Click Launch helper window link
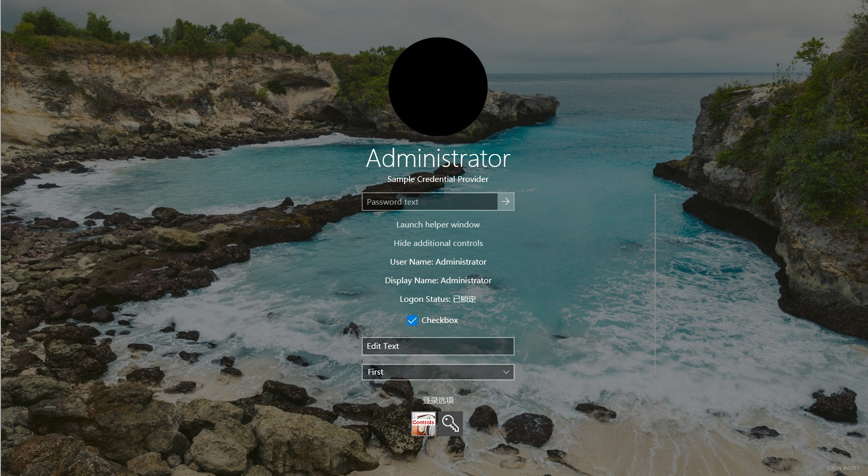 point(438,225)
